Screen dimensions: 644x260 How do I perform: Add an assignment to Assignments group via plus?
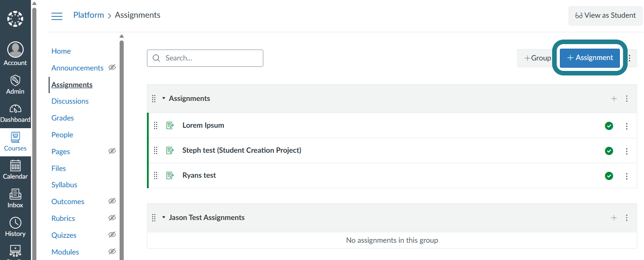[x=614, y=99]
